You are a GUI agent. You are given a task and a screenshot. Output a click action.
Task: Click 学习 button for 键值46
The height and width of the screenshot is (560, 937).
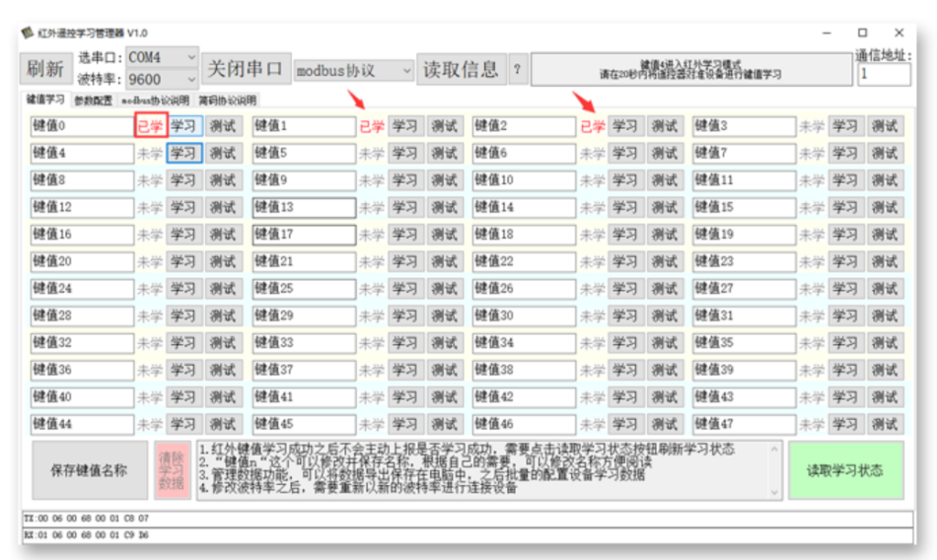point(625,424)
